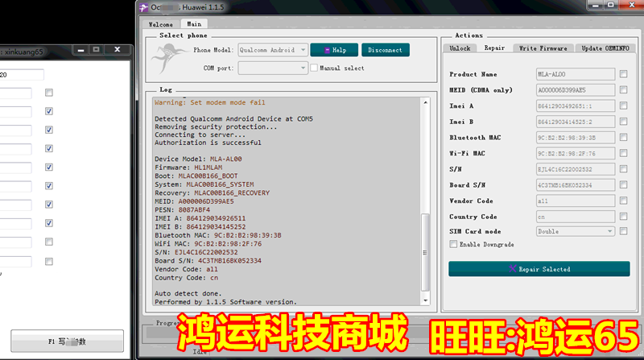Viewport: 644px width, 360px height.
Task: Click the 'IMEI A: 864129034926511' log line
Action: click(x=200, y=218)
